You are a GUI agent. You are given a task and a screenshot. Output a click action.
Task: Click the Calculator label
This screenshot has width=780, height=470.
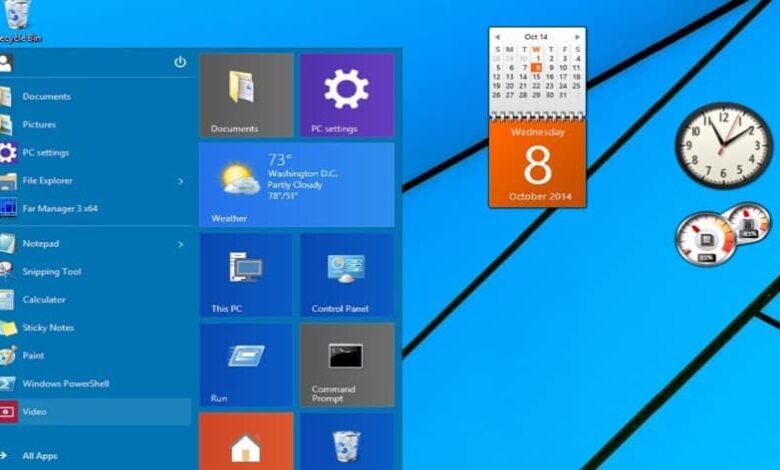tap(44, 299)
